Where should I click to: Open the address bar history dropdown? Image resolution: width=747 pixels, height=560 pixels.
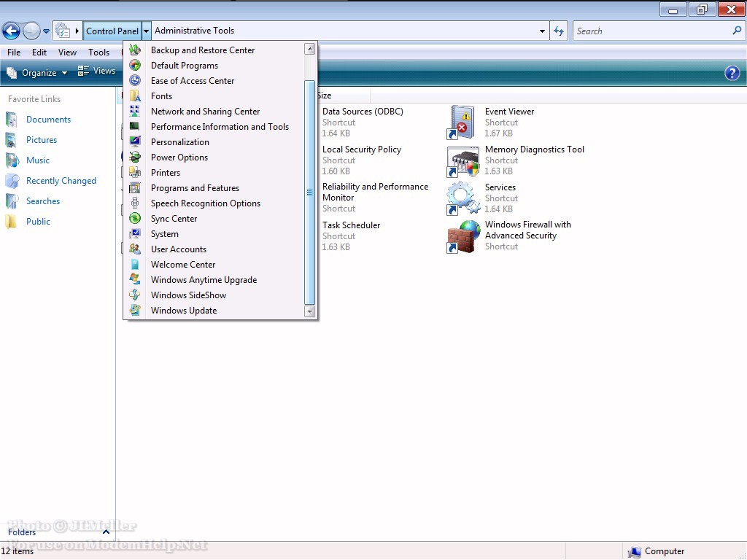tap(542, 31)
